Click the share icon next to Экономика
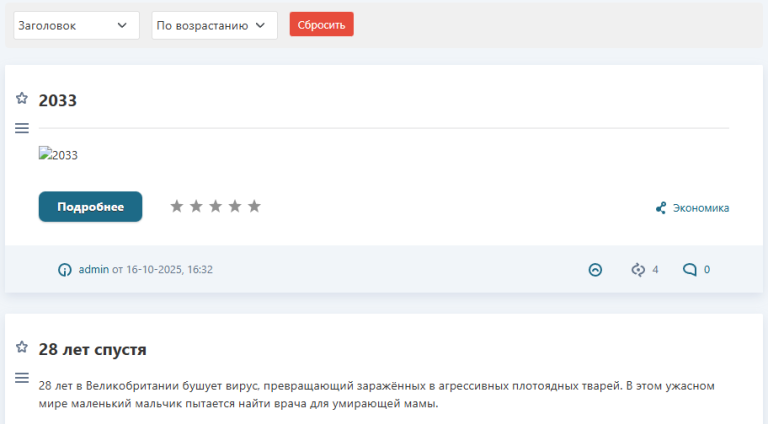The image size is (768, 424). [x=660, y=208]
